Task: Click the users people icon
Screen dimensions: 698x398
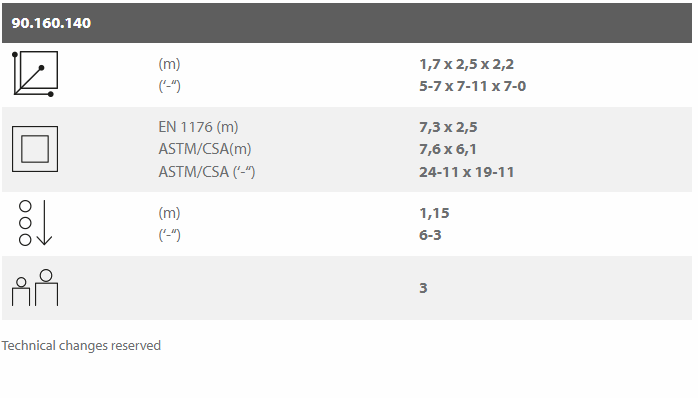Action: [x=35, y=287]
